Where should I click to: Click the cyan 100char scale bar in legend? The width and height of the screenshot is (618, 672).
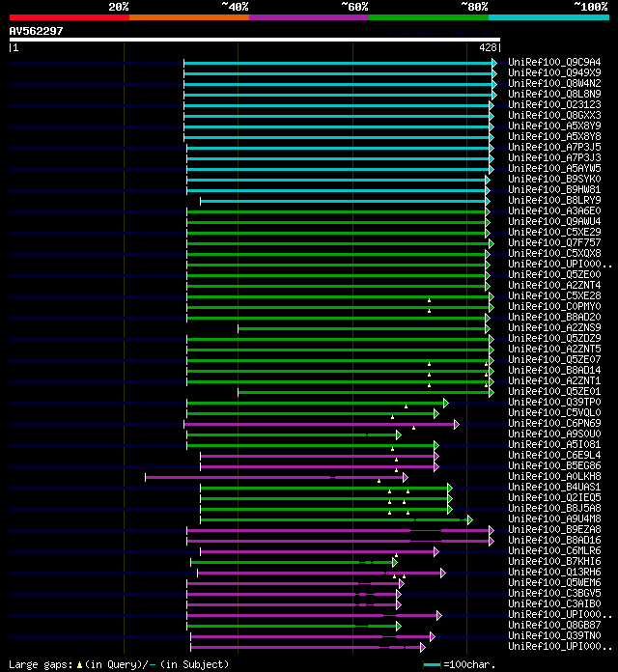coord(432,665)
